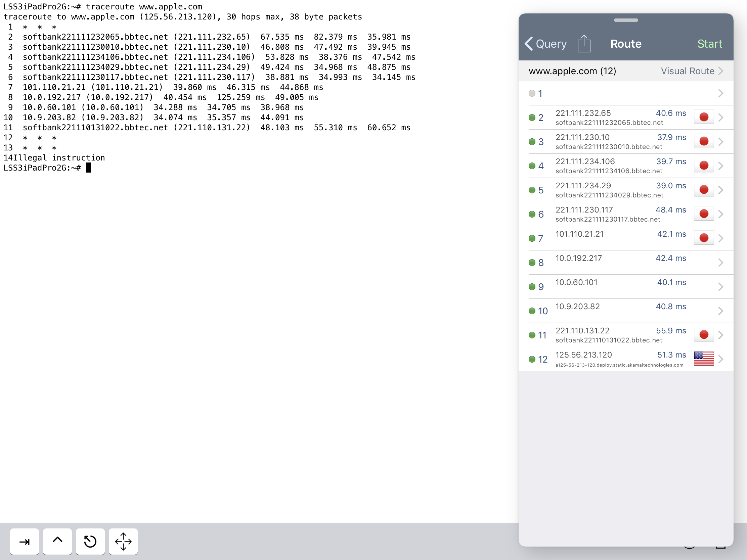Tap the Japan flag on hop 11
The image size is (747, 560).
704,334
